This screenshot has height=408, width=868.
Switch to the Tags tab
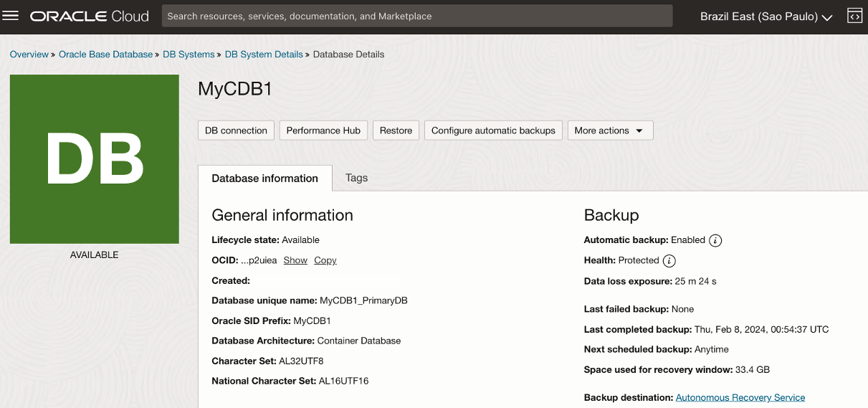coord(356,178)
